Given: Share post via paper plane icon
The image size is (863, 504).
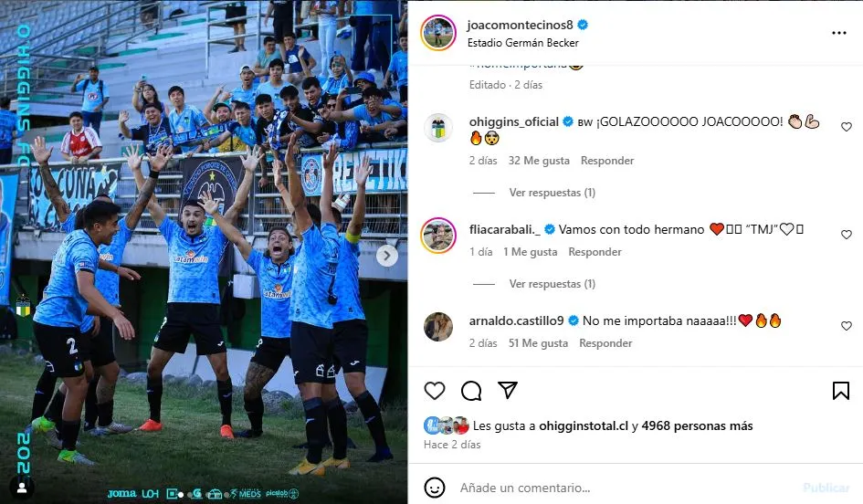Looking at the screenshot, I should [508, 390].
